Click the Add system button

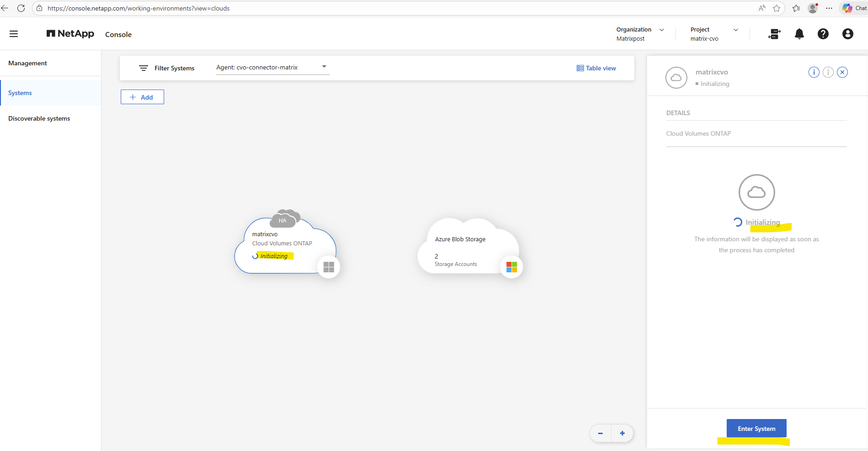pos(142,97)
